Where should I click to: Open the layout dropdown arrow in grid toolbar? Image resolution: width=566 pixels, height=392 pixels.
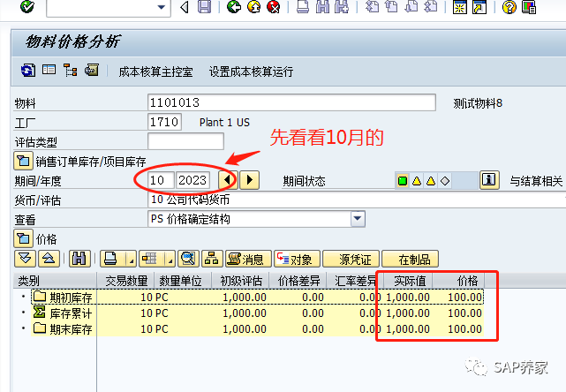click(170, 259)
